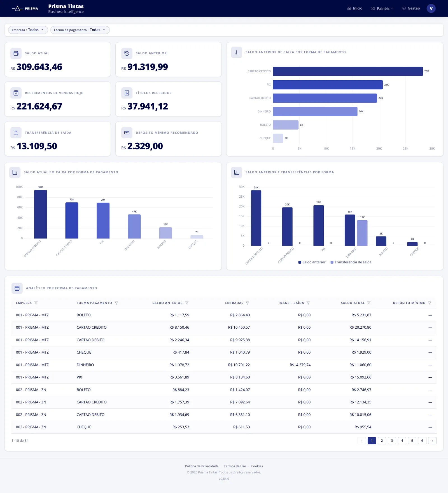Sort by the Entradas column header

(x=234, y=303)
